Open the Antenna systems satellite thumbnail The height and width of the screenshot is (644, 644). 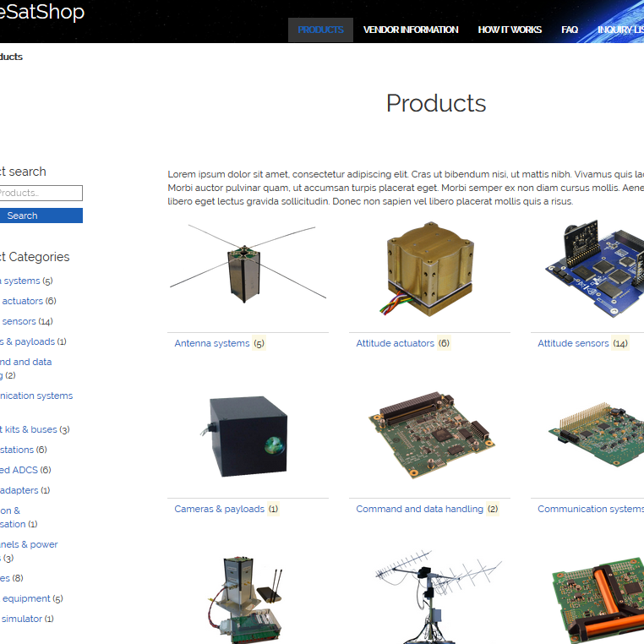(x=248, y=265)
